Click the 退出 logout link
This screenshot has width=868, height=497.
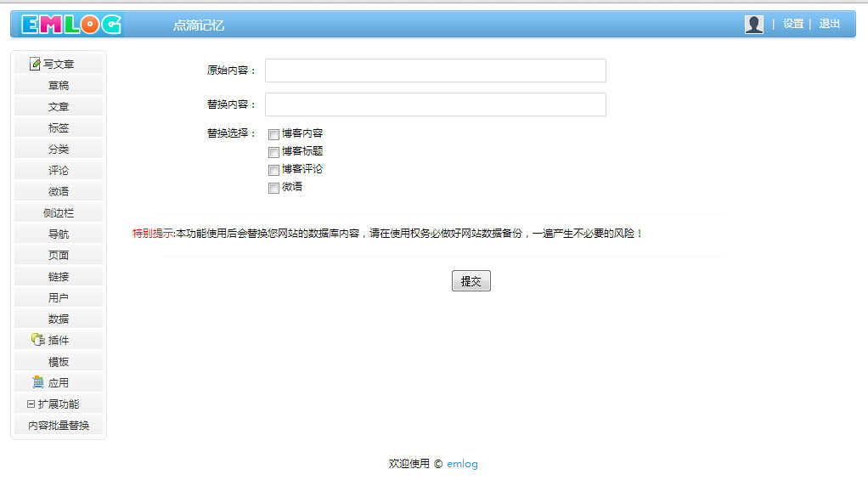point(829,24)
